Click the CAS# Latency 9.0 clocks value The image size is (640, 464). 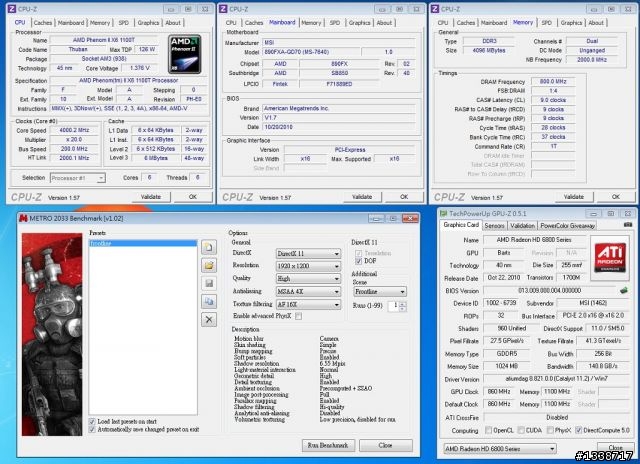(x=553, y=100)
